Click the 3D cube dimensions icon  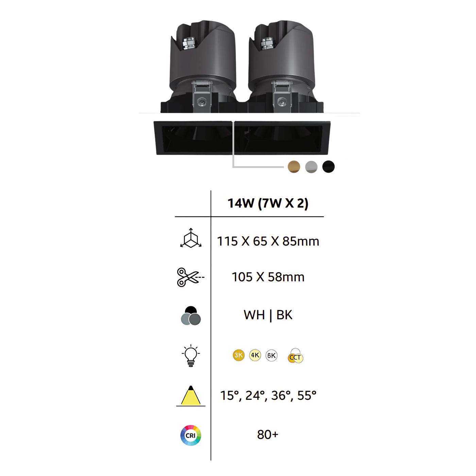(191, 238)
